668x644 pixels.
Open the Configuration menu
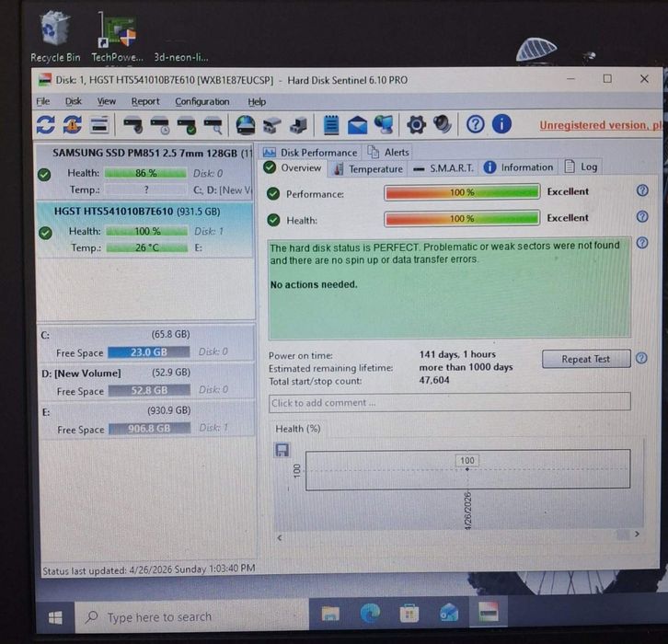click(202, 101)
